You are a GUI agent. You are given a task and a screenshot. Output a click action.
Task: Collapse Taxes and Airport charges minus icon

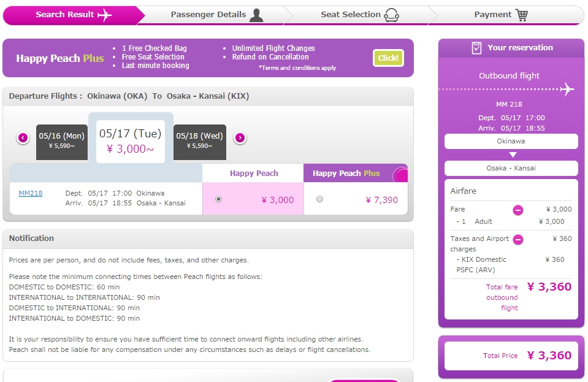tap(518, 239)
